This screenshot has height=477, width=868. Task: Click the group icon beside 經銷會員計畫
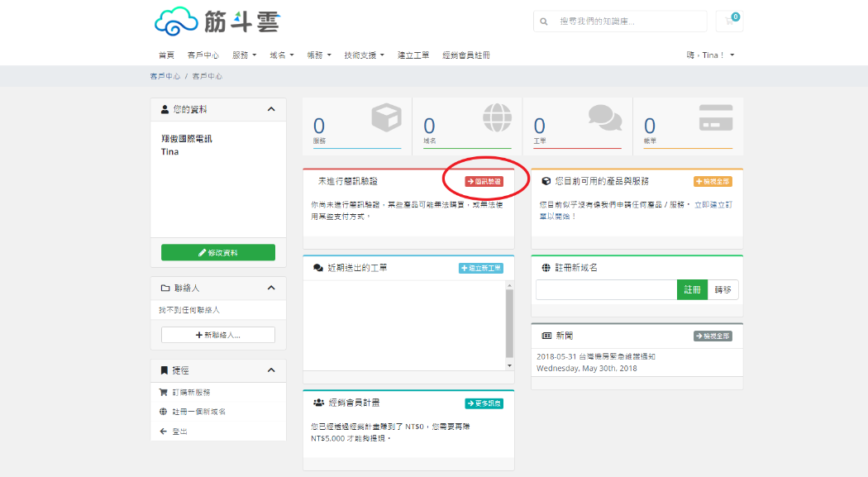[x=317, y=402]
